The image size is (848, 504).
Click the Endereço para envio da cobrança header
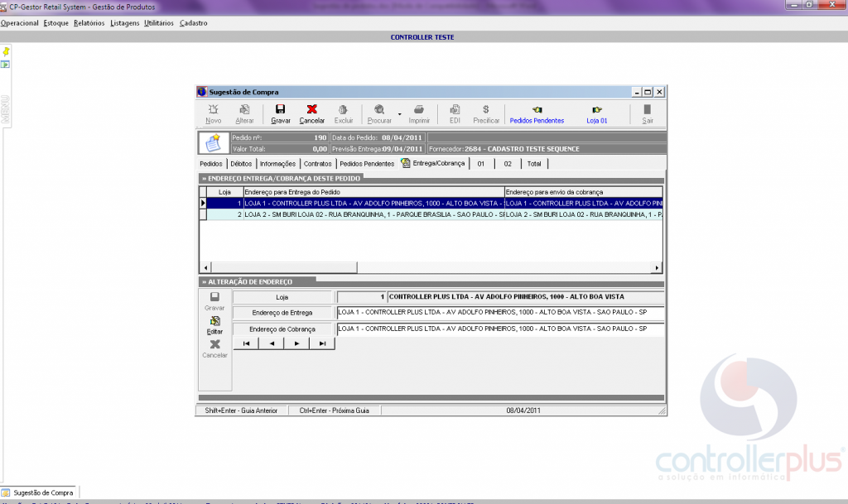(584, 192)
